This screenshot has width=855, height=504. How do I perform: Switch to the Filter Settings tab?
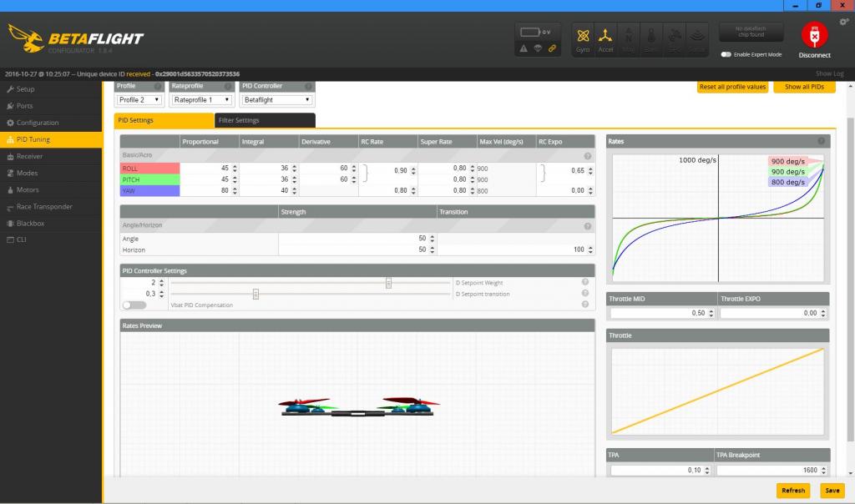tap(265, 120)
